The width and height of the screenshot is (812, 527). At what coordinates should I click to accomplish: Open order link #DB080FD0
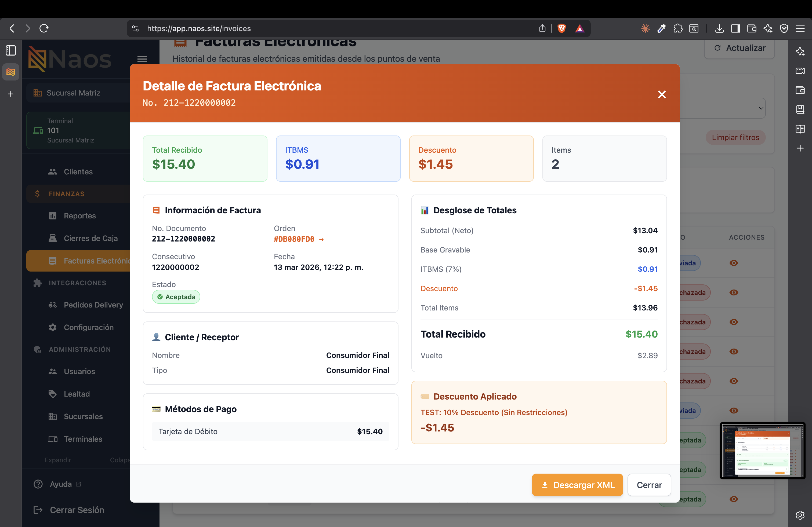click(298, 239)
